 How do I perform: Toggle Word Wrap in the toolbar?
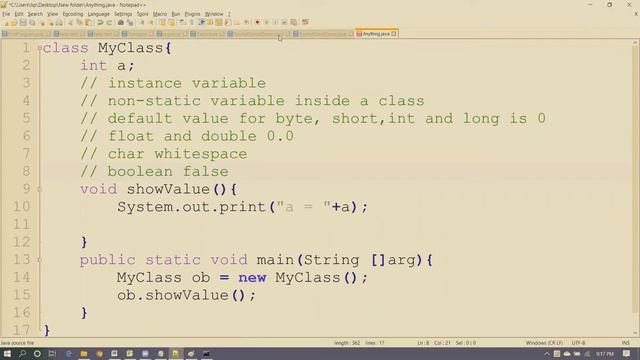point(182,22)
